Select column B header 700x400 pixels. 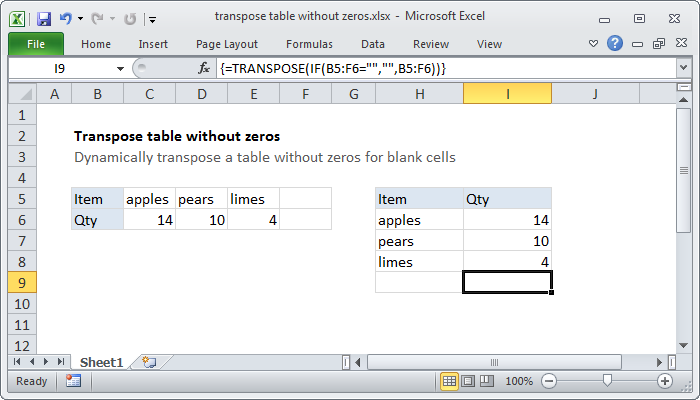coord(97,94)
